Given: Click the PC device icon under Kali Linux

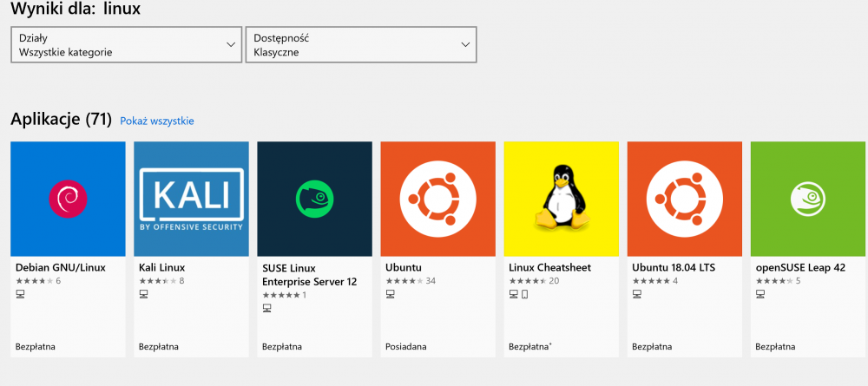Looking at the screenshot, I should 143,294.
